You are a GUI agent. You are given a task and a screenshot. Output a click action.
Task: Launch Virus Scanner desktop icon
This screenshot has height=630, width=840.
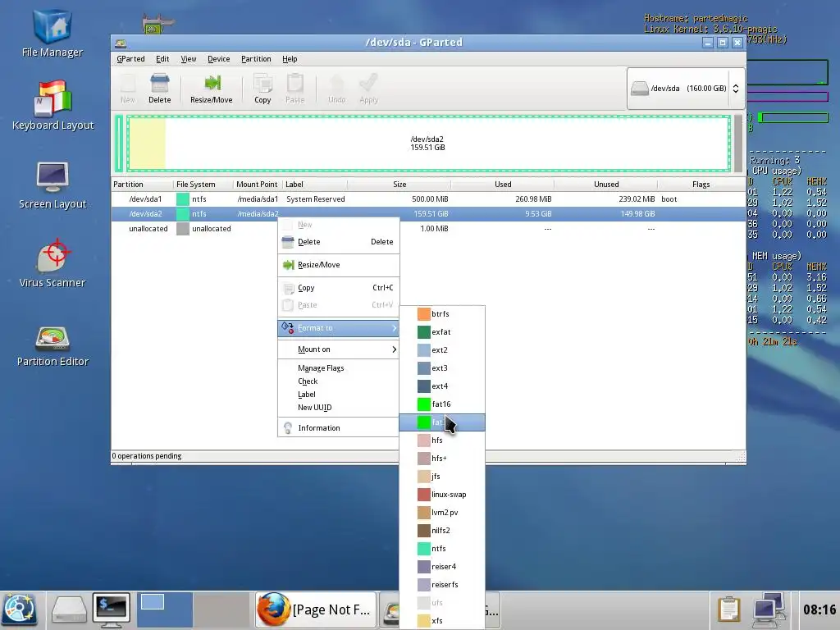(x=52, y=263)
